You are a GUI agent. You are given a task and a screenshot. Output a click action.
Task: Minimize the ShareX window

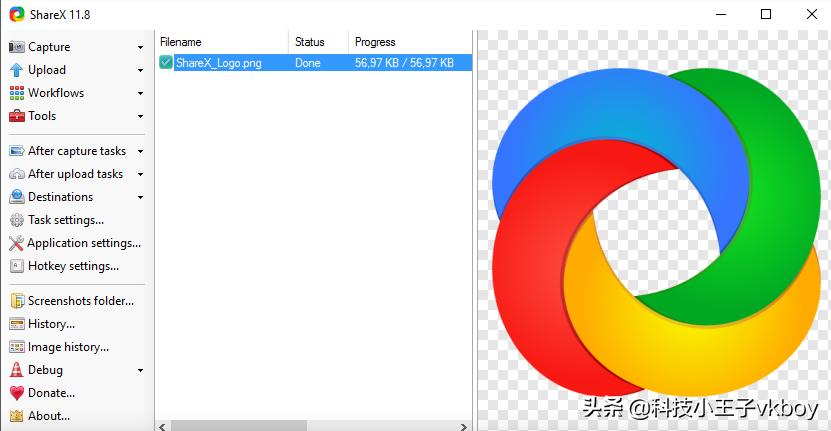[721, 14]
